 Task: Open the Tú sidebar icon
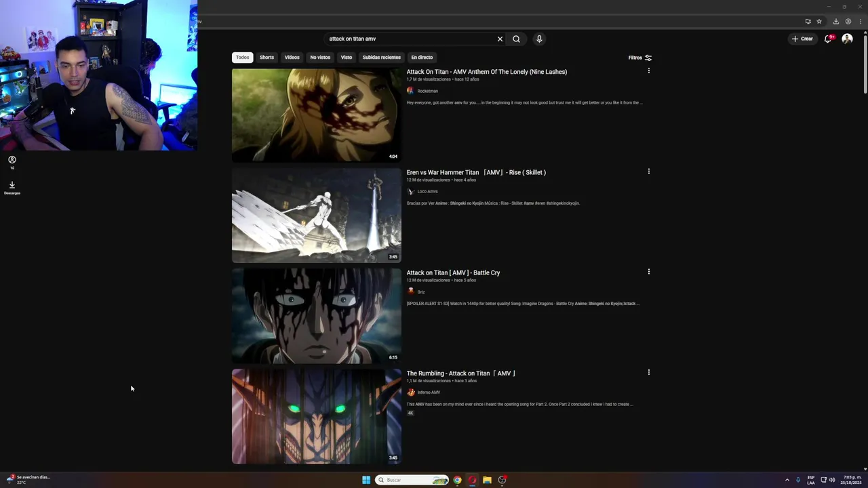coord(12,163)
